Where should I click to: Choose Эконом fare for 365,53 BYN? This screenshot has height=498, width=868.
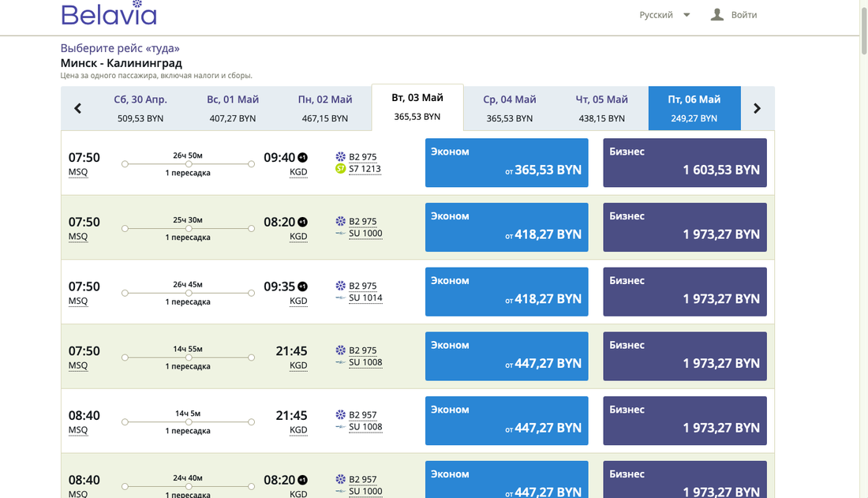coord(507,163)
